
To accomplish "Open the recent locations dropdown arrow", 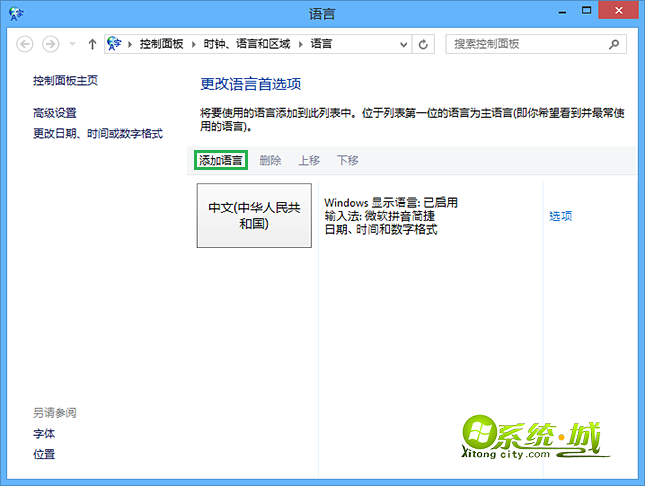I will [x=72, y=45].
